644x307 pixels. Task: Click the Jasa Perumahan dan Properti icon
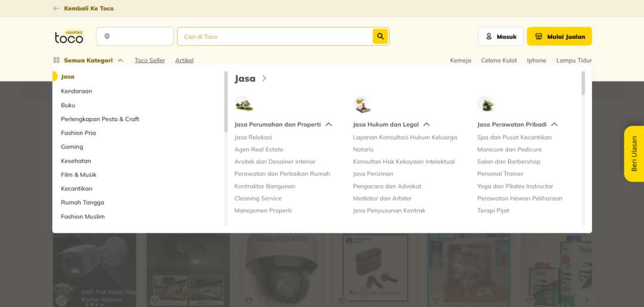[x=243, y=104]
